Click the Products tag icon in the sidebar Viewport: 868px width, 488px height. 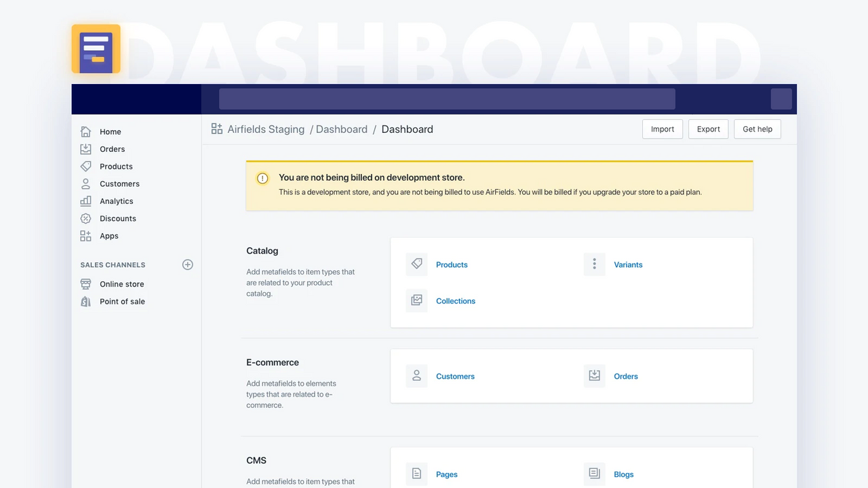[x=85, y=166]
